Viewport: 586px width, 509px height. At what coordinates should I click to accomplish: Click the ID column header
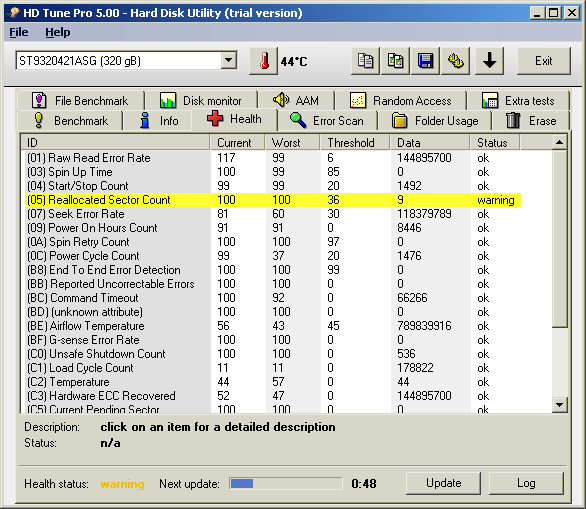[x=115, y=142]
